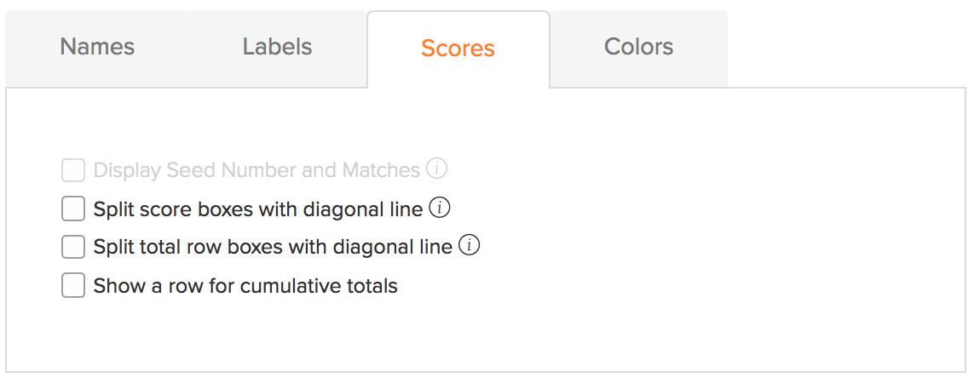Image resolution: width=980 pixels, height=383 pixels.
Task: Check Show a row for cumulative totals
Action: 73,286
